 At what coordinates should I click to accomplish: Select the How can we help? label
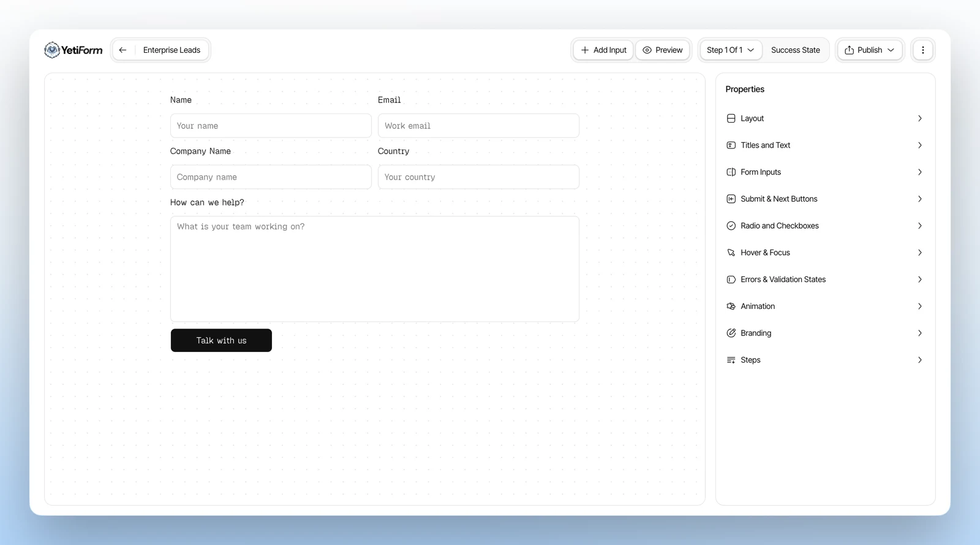tap(207, 202)
